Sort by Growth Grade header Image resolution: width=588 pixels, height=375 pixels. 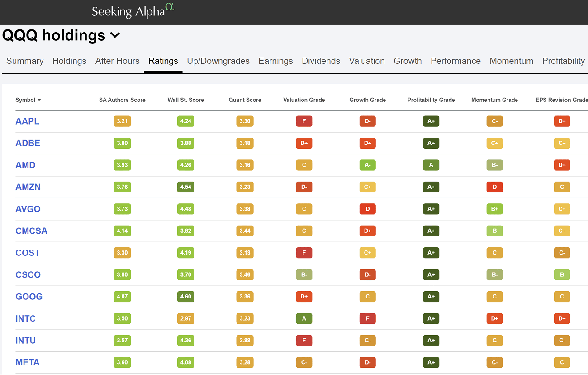368,100
